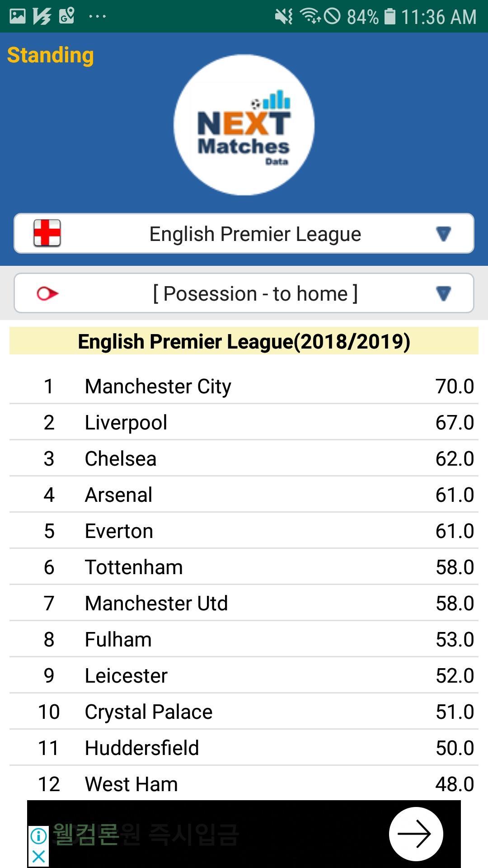Tap the Next Matches Data logo
Screen dimensions: 488x868
244,125
